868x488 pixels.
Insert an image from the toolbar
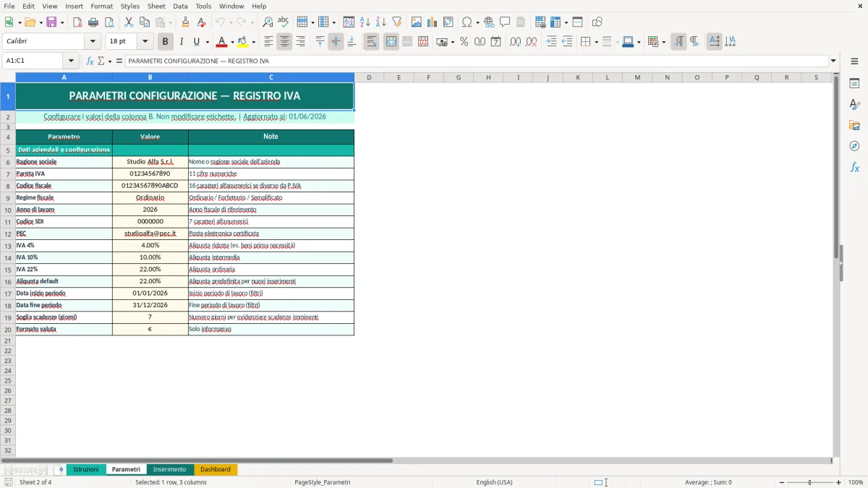[x=417, y=22]
